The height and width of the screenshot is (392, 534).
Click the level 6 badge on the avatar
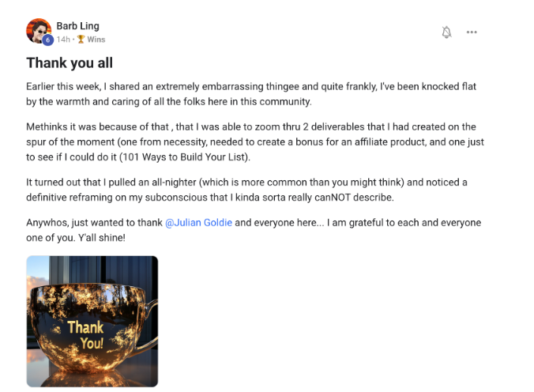[47, 40]
